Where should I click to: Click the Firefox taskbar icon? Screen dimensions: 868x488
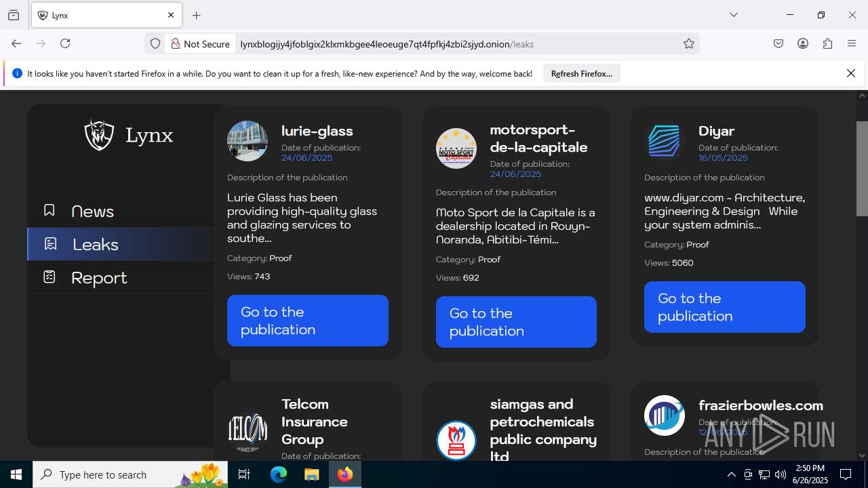point(345,474)
